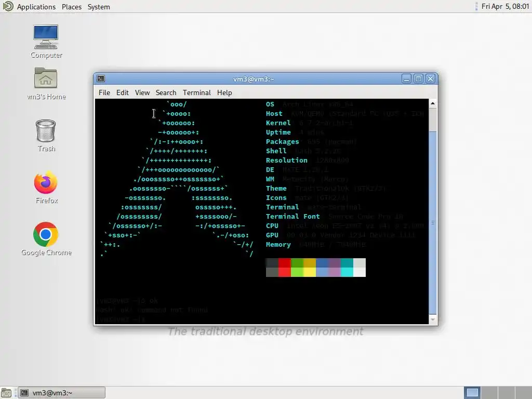Image resolution: width=532 pixels, height=399 pixels.
Task: Close the terminal window
Action: point(431,79)
